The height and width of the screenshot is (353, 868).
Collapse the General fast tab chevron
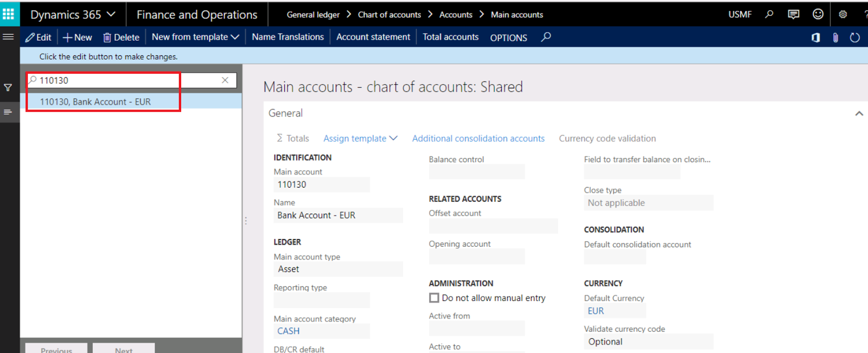pyautogui.click(x=859, y=113)
